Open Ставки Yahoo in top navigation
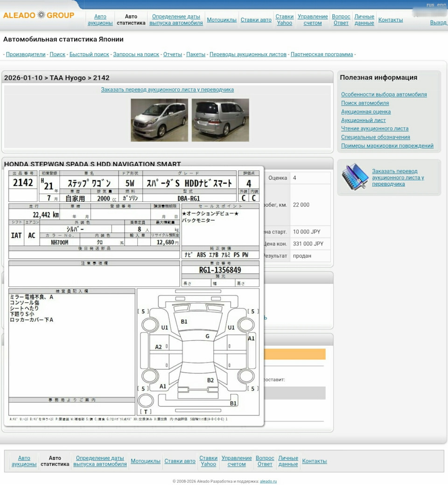 click(285, 20)
